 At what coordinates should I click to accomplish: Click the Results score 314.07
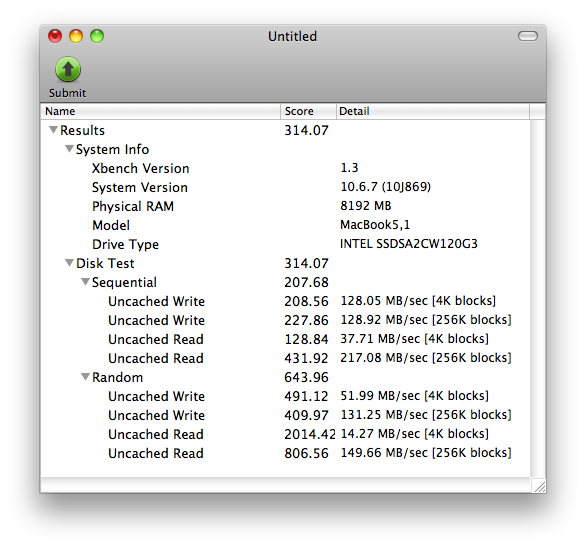pos(306,130)
